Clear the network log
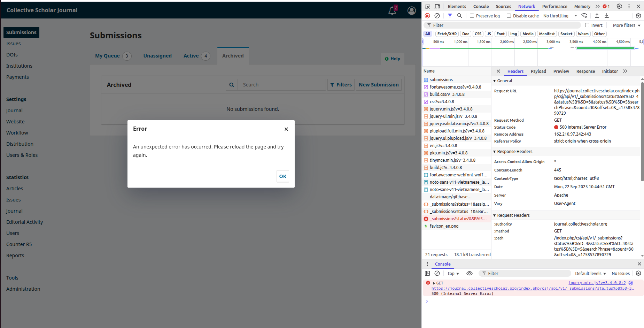The width and height of the screenshot is (644, 328). 437,16
